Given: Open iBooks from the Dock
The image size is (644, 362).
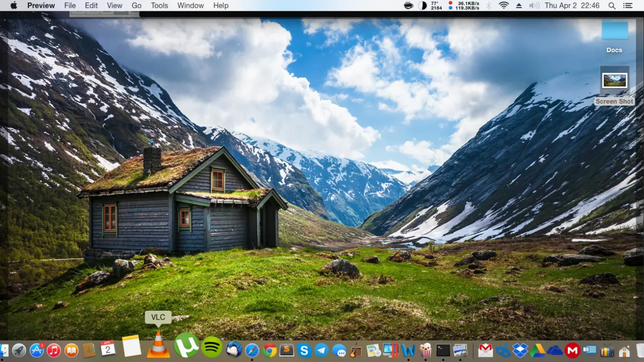Looking at the screenshot, I should pos(71,350).
